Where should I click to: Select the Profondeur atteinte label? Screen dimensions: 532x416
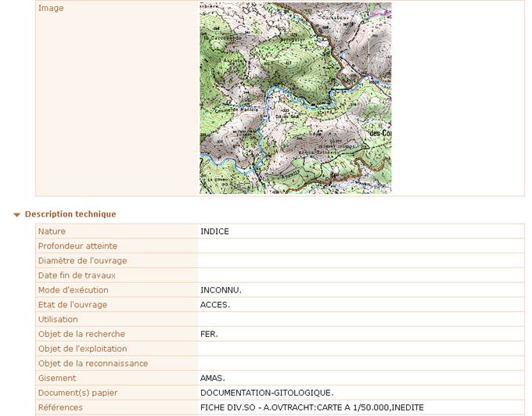[x=77, y=246]
